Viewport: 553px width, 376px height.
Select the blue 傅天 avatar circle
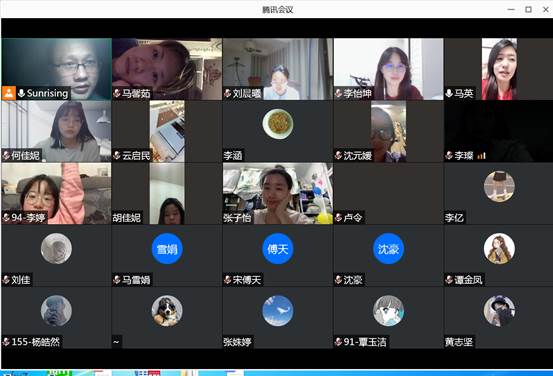[x=278, y=249]
